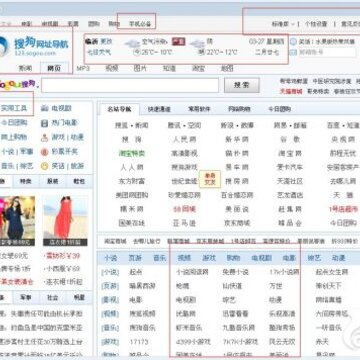
Task: Select the 图片 search tab
Action: point(140,68)
